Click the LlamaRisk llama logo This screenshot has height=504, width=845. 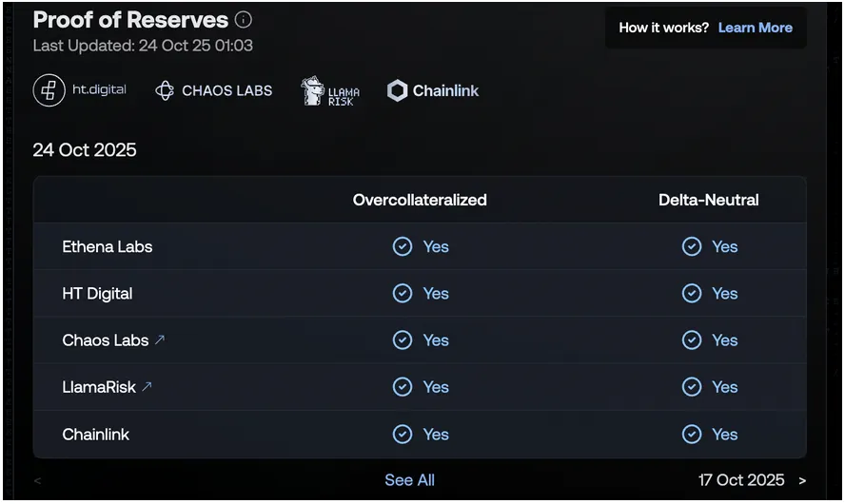point(313,91)
